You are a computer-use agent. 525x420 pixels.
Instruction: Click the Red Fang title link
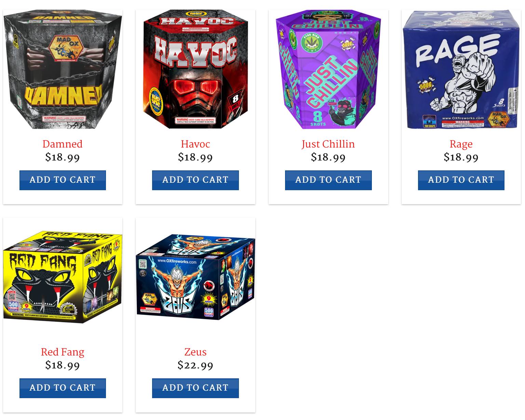63,352
